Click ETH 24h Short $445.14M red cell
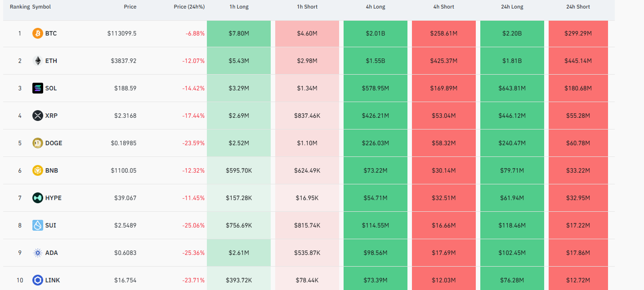This screenshot has width=644, height=290. [x=578, y=61]
